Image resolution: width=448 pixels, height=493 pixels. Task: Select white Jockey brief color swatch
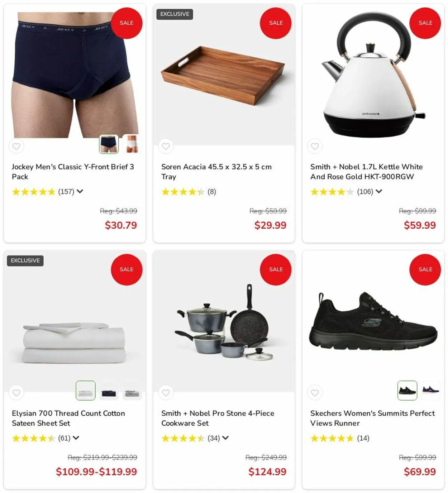pos(132,144)
